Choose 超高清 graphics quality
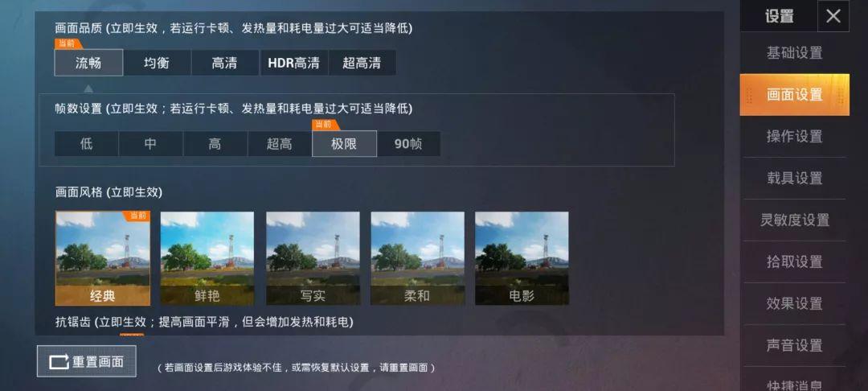This screenshot has height=391, width=868. point(362,63)
